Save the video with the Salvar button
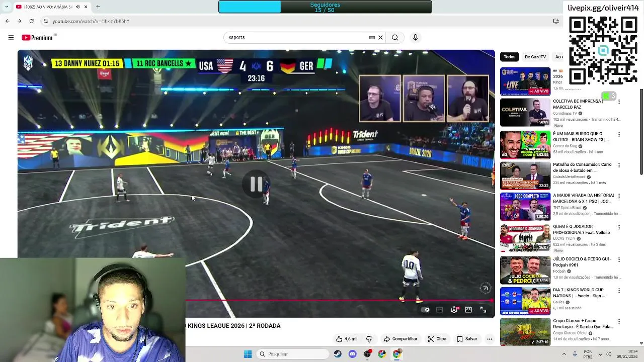The height and width of the screenshot is (362, 644). pos(467,339)
